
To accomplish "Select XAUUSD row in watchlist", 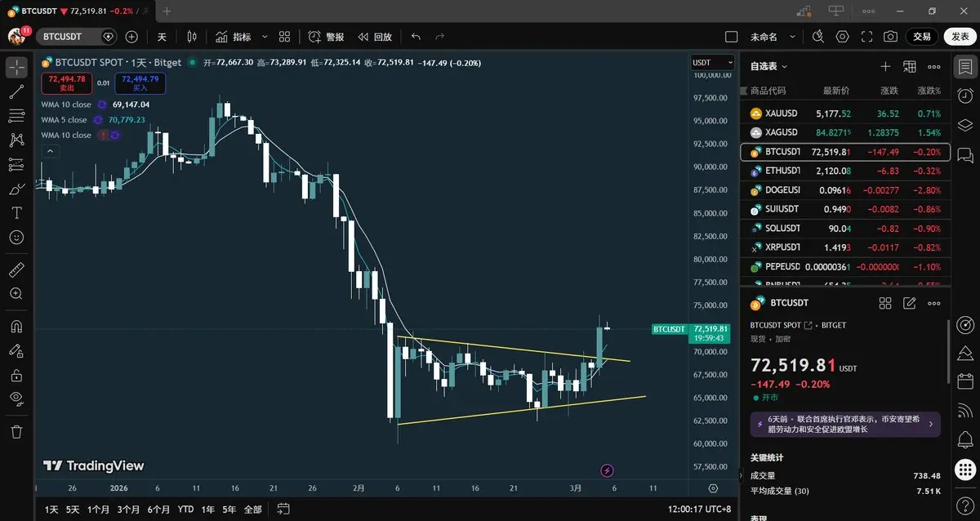I will [x=845, y=114].
